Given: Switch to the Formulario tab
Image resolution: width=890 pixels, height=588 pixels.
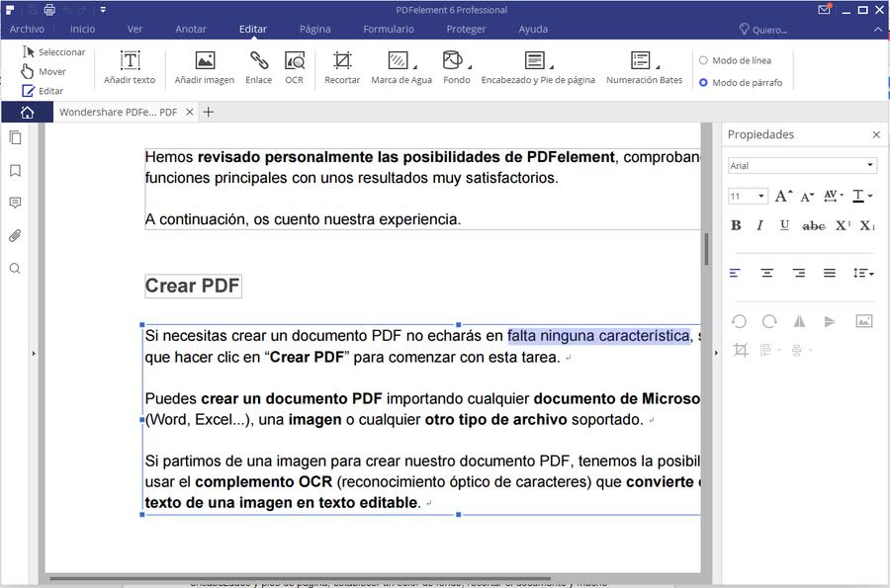Looking at the screenshot, I should [389, 29].
